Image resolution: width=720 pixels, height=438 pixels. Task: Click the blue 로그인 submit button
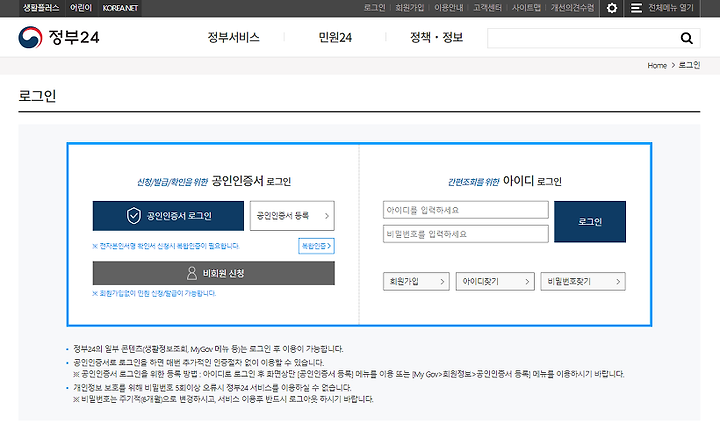(590, 222)
